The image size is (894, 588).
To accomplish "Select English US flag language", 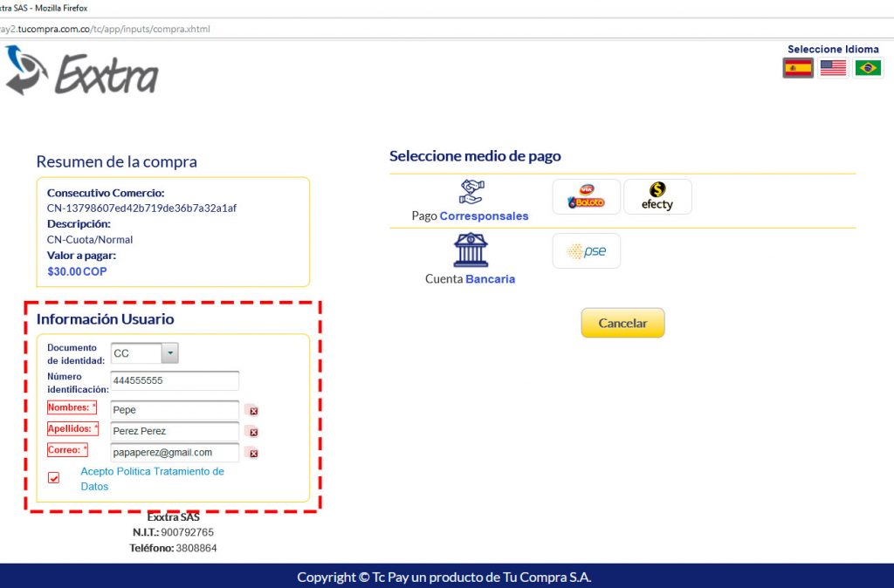I will tap(833, 68).
